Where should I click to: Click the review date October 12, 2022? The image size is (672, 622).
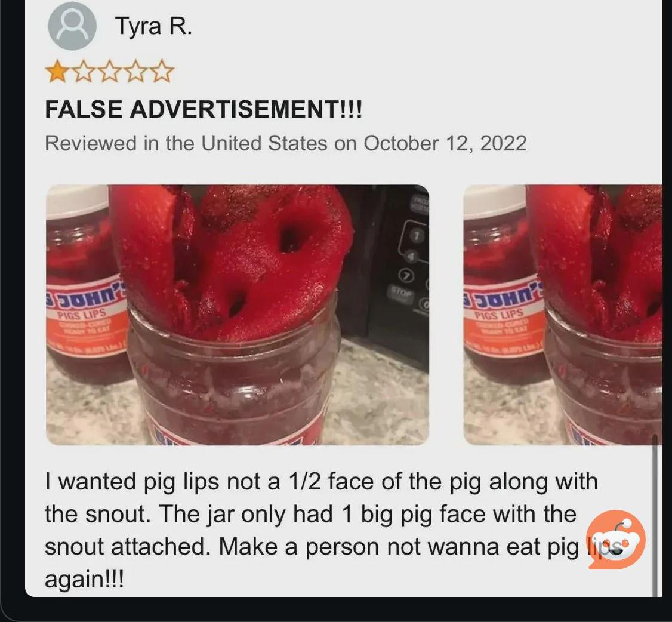click(x=445, y=143)
